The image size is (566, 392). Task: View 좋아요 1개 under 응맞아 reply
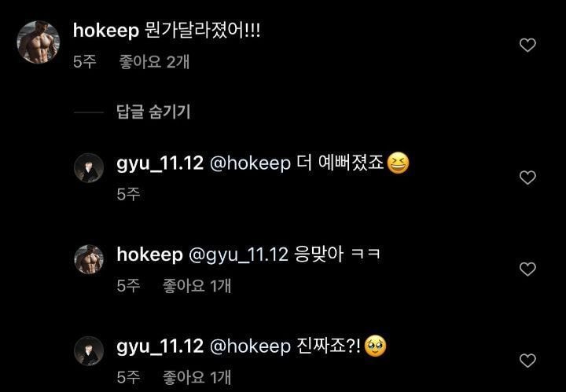pyautogui.click(x=197, y=286)
